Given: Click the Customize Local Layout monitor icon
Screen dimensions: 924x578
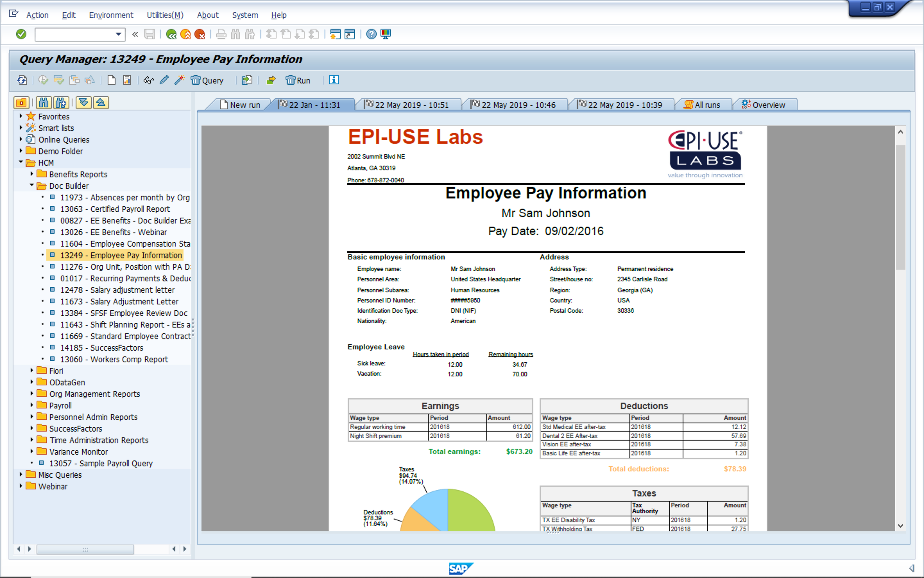Looking at the screenshot, I should click(x=386, y=34).
